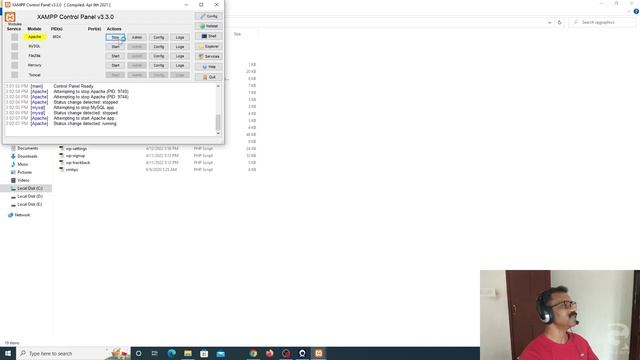Viewport: 640px width, 360px height.
Task: Toggle the Mercury service checkbox
Action: 14,65
